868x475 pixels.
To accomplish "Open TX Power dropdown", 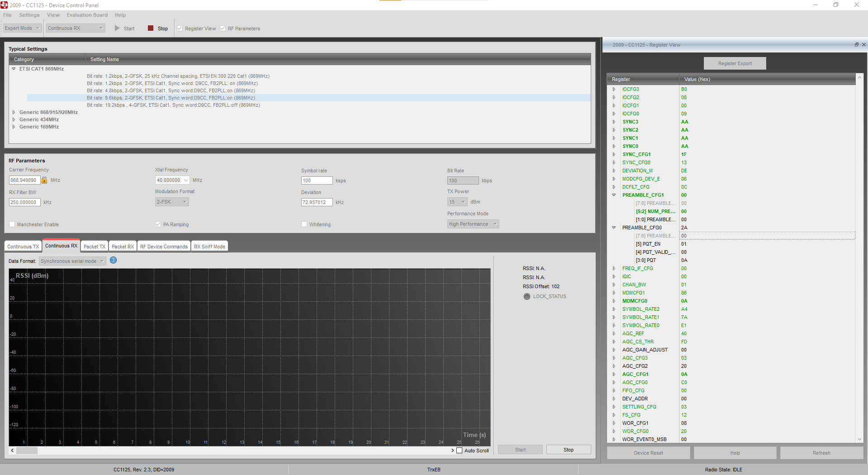I will [457, 202].
